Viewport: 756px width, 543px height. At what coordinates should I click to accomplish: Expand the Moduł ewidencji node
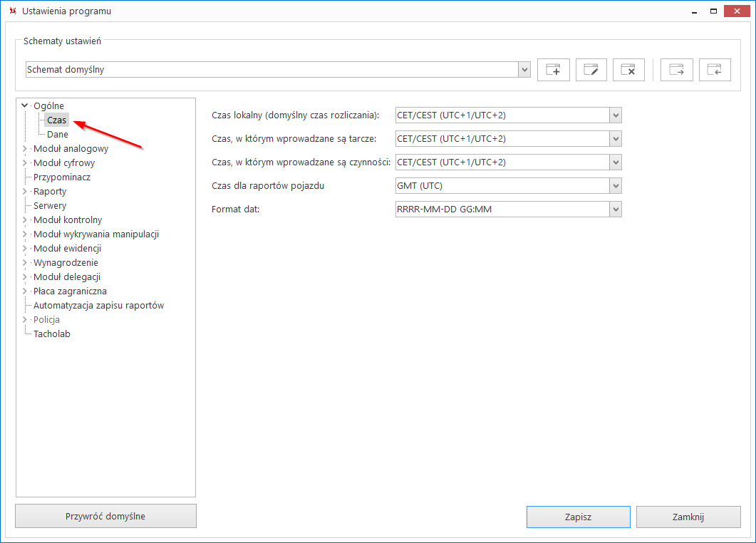coord(25,249)
